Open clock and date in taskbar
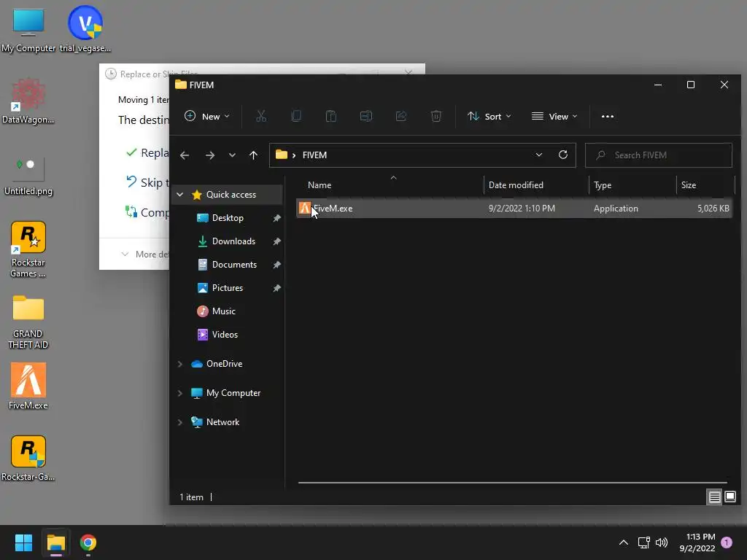This screenshot has width=747, height=560. coord(697,542)
